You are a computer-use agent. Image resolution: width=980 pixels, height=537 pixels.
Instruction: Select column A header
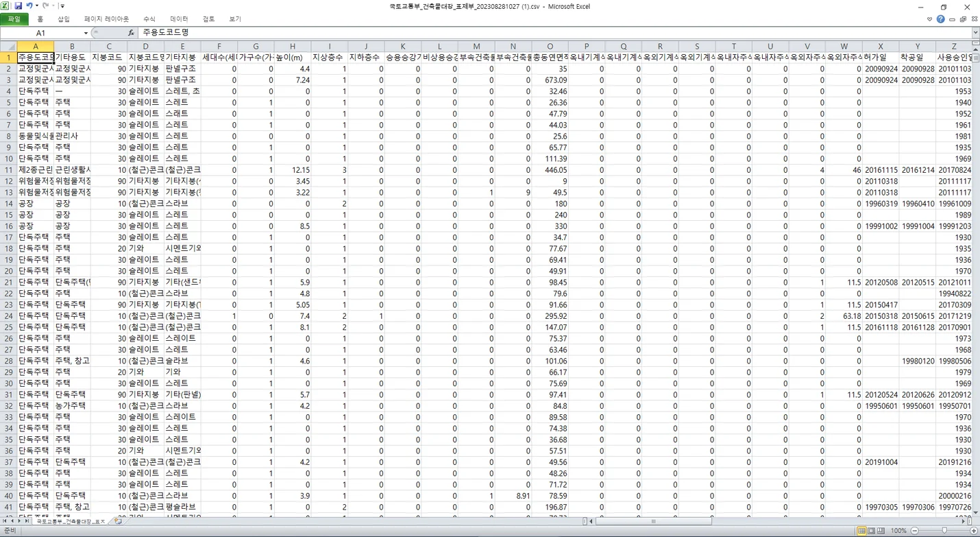tap(35, 47)
